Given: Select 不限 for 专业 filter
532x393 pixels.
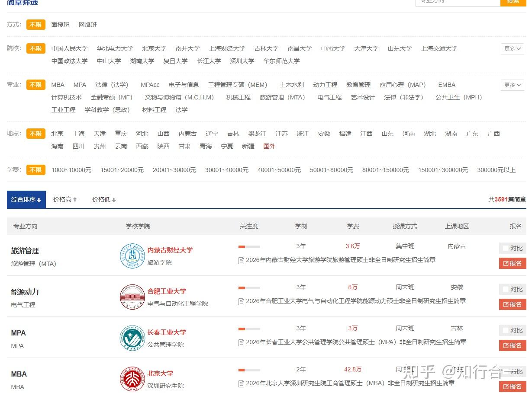Looking at the screenshot, I should click(36, 85).
